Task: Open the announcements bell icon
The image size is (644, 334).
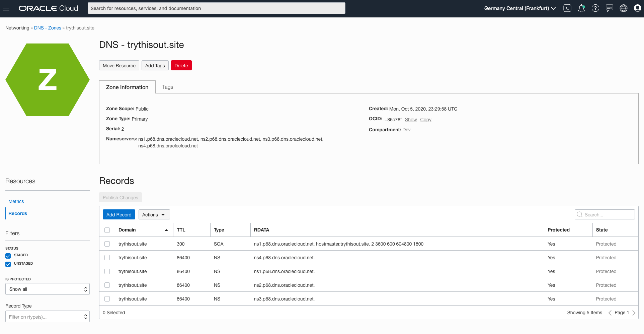Action: point(581,8)
